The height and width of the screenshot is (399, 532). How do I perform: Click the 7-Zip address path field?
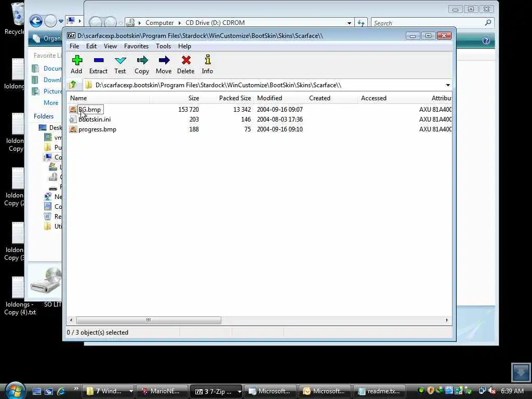264,85
